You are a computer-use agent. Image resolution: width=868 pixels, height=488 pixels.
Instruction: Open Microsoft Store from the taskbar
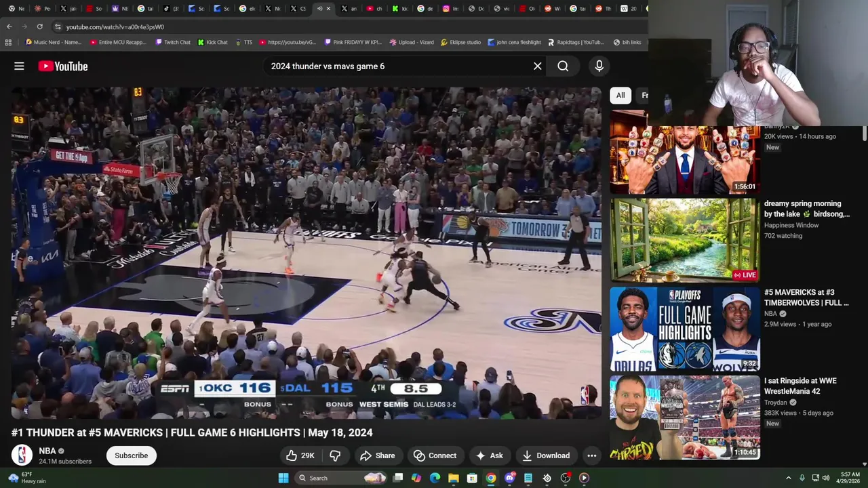coord(472,478)
